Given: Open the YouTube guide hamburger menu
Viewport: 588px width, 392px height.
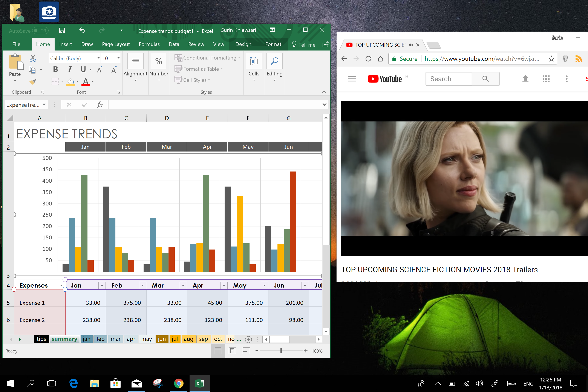Looking at the screenshot, I should coord(352,79).
